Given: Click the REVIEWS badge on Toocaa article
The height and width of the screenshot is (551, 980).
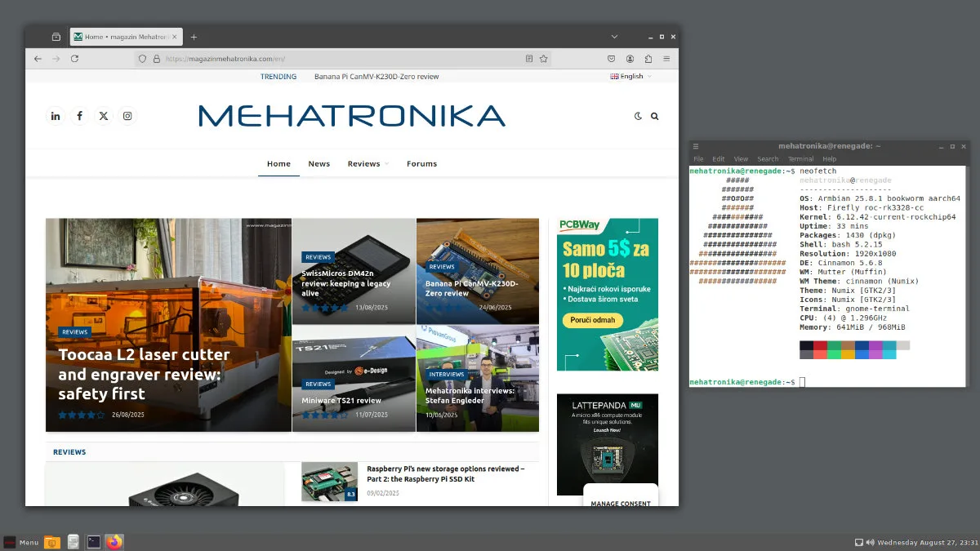Looking at the screenshot, I should pyautogui.click(x=74, y=332).
